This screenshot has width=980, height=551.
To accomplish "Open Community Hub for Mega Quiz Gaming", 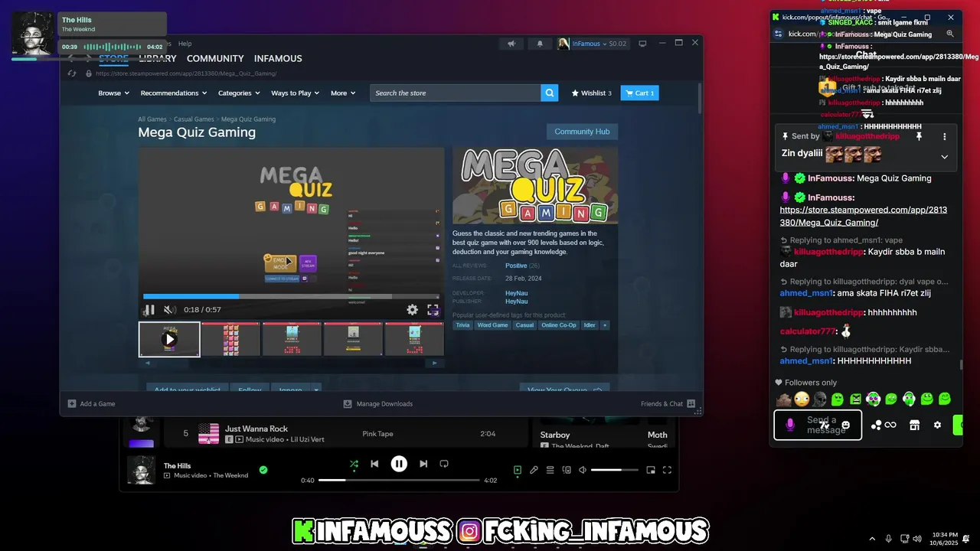I will click(582, 132).
